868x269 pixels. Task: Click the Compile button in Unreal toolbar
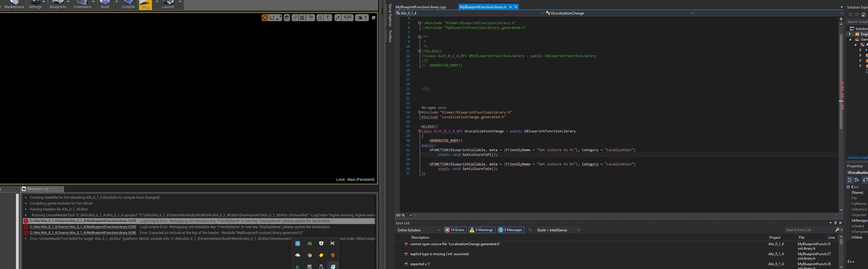[128, 4]
